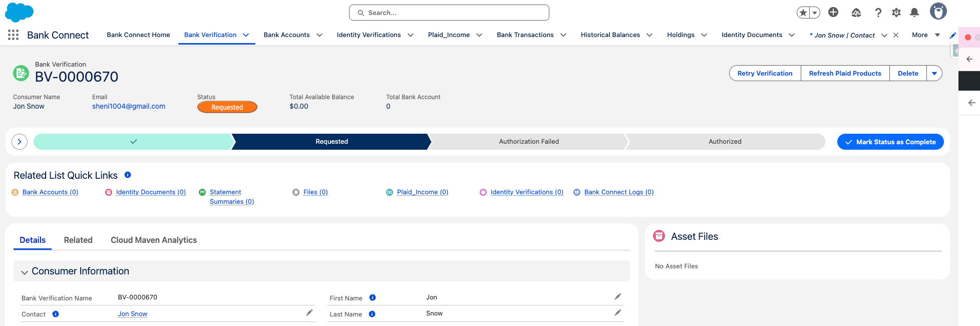Open the Help question mark icon
Screen dimensions: 980x326
(x=878, y=13)
